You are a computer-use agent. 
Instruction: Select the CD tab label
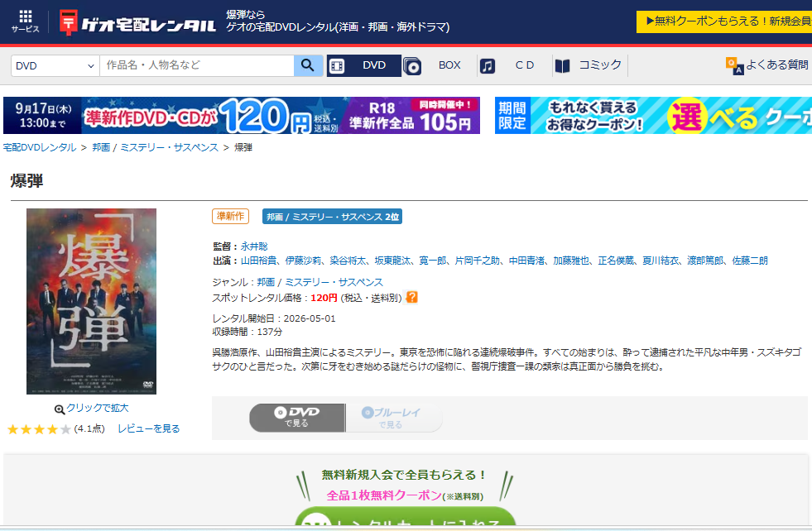(524, 65)
